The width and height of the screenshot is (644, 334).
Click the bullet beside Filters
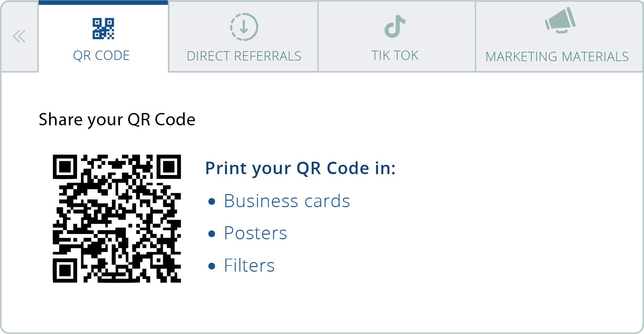point(212,266)
